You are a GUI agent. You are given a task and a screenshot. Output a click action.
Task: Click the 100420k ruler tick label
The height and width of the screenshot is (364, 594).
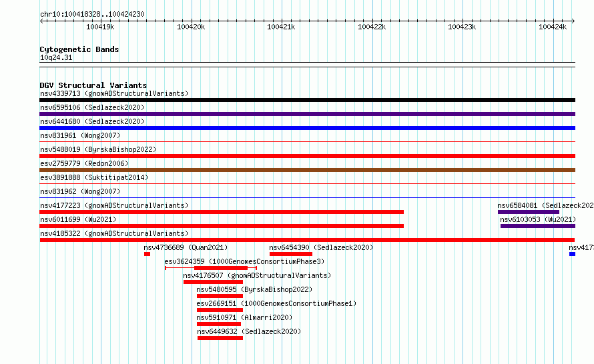tap(191, 27)
